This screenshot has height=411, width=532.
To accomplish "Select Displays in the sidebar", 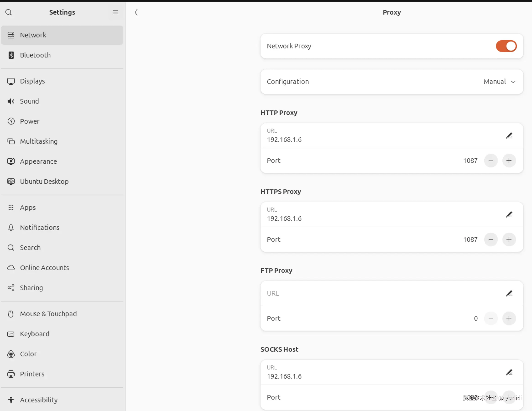I will coord(32,81).
